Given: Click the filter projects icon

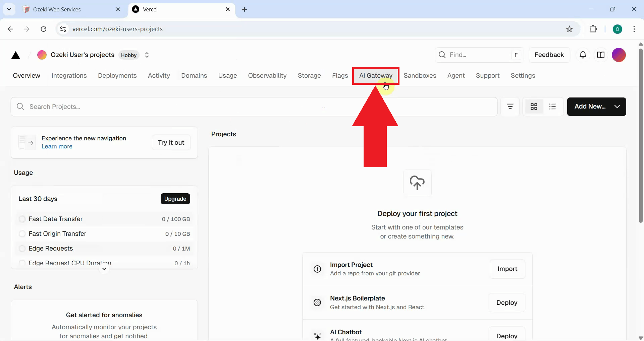Looking at the screenshot, I should (510, 107).
